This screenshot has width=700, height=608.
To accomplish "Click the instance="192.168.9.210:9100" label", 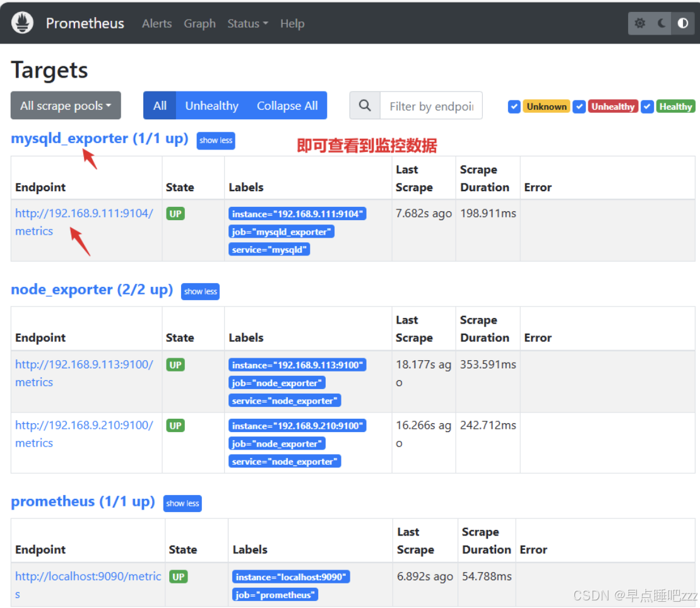I will coord(297,426).
